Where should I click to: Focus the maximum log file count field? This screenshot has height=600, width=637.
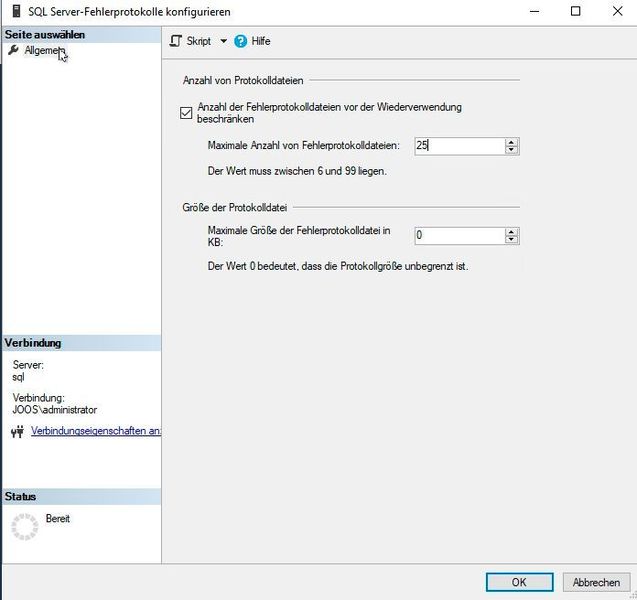[460, 146]
